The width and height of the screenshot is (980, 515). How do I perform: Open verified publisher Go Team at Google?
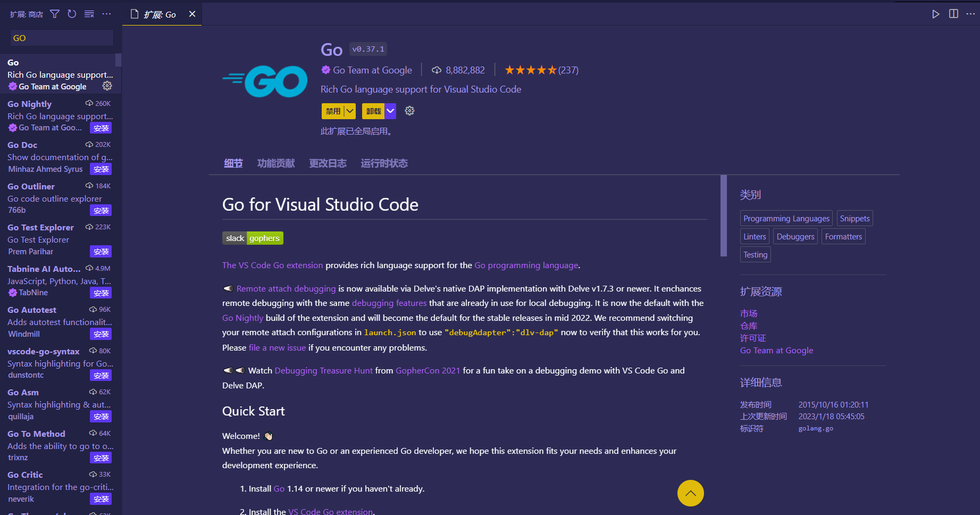(366, 70)
